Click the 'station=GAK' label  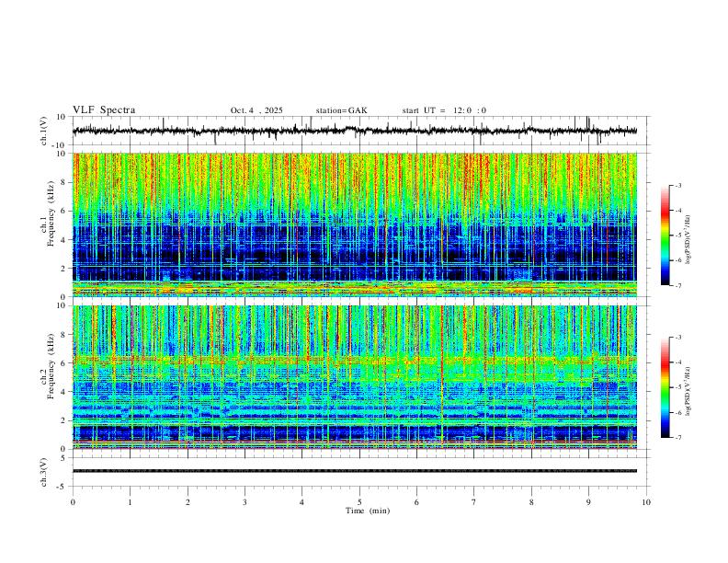point(341,110)
